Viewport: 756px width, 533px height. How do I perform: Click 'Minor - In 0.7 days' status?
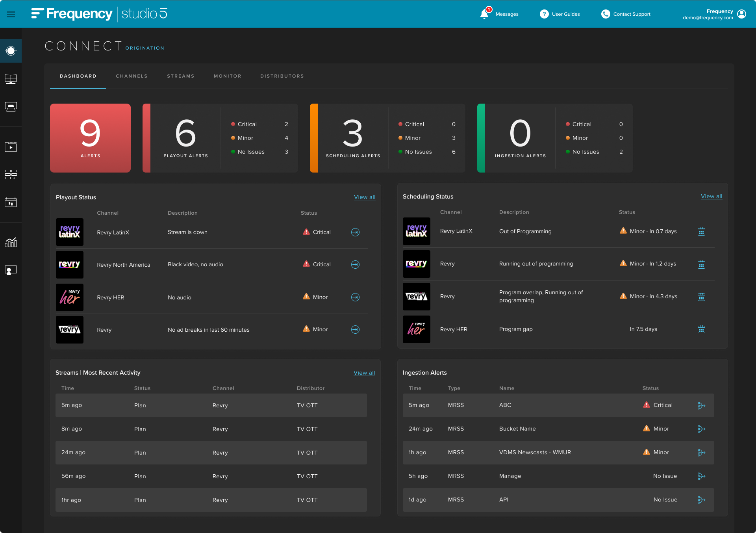click(653, 231)
